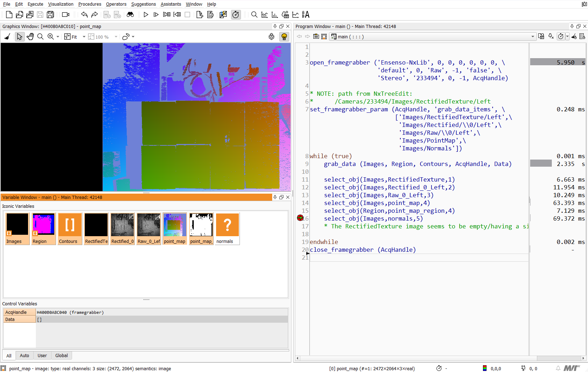Open the Feature Histogram tool
Viewport: 588px width, 372px height.
(x=275, y=15)
